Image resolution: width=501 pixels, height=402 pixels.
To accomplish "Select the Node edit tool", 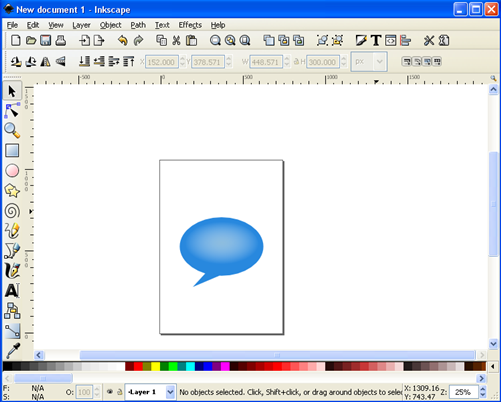I will click(x=12, y=111).
